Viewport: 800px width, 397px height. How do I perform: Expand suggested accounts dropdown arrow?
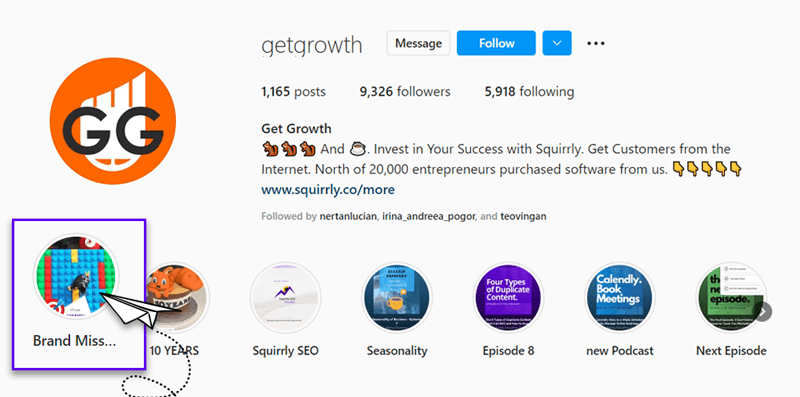[x=557, y=43]
